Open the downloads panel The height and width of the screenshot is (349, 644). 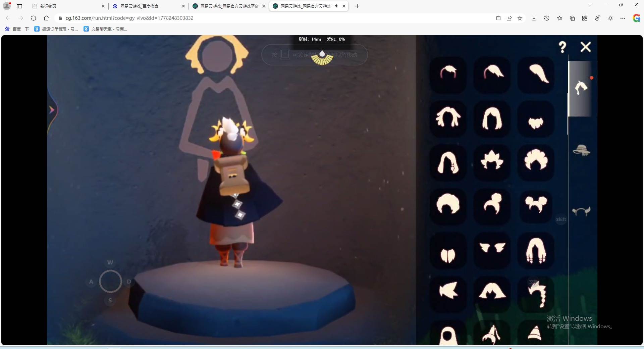point(534,18)
